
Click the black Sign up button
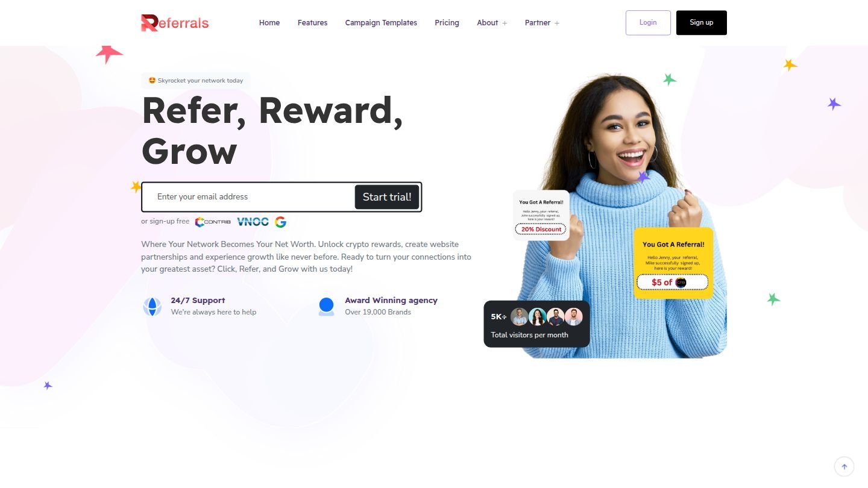[x=702, y=23]
